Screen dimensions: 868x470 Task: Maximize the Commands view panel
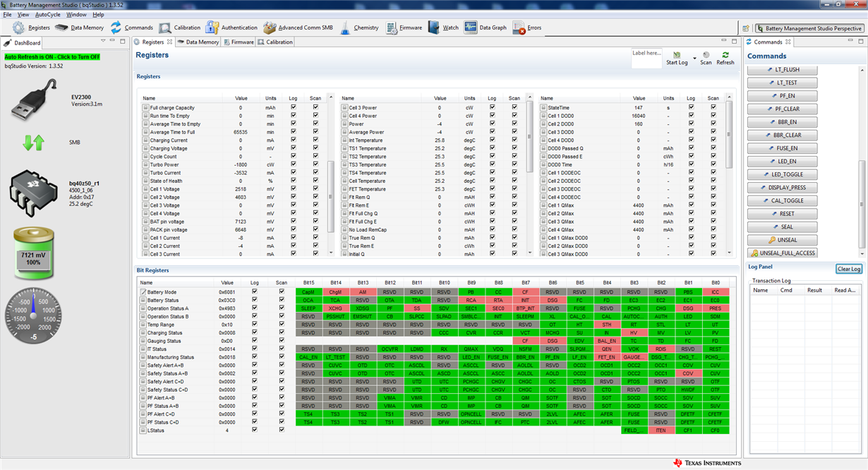(x=860, y=42)
